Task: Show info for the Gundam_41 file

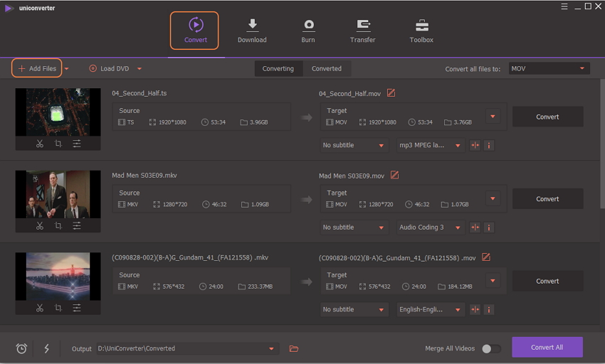Action: (x=489, y=310)
